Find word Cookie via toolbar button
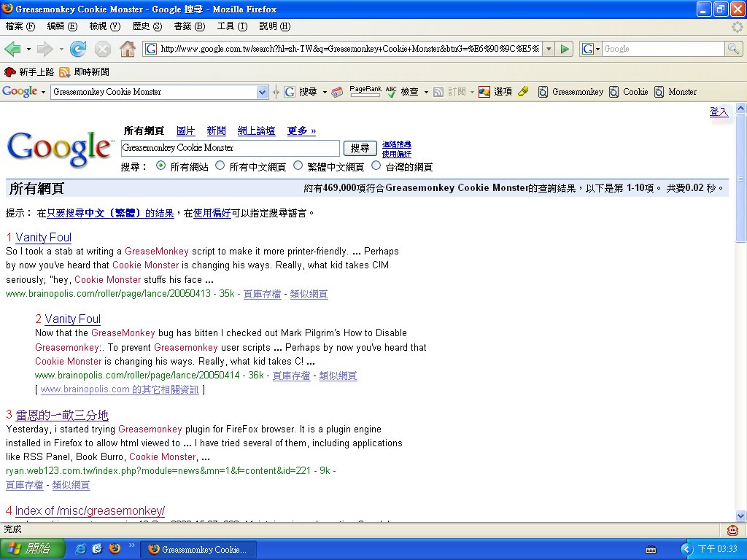This screenshot has width=747, height=560. (x=629, y=92)
